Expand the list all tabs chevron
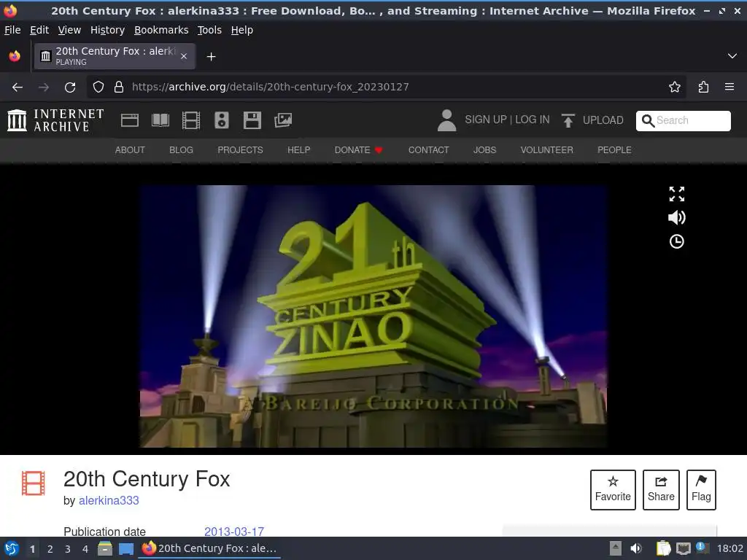This screenshot has height=560, width=747. point(732,56)
